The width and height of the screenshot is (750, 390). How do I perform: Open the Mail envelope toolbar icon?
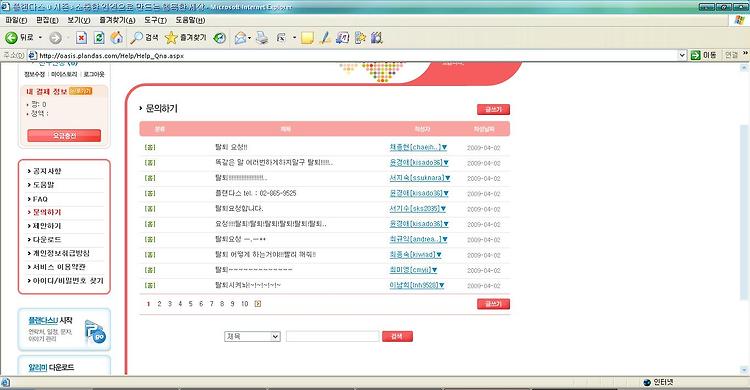240,38
